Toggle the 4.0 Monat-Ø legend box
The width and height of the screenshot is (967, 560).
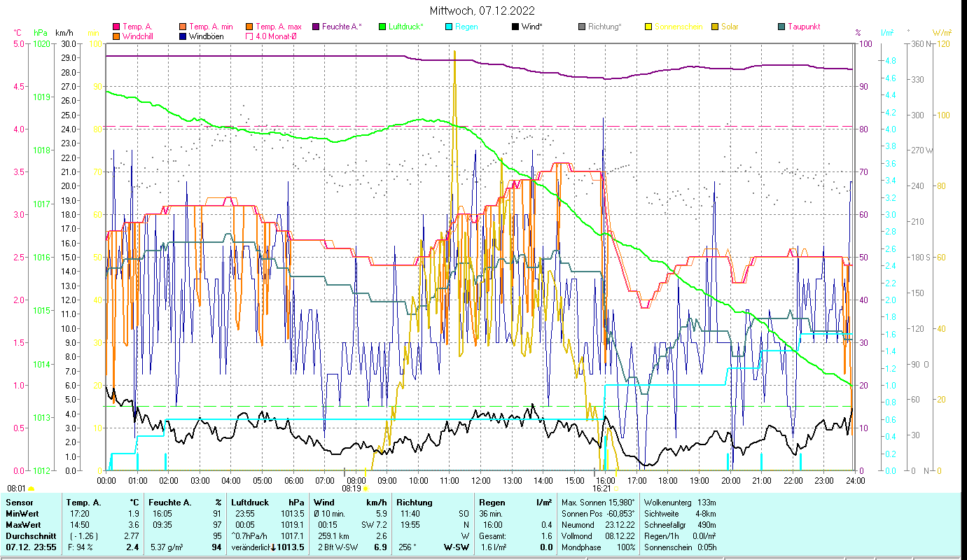point(249,36)
